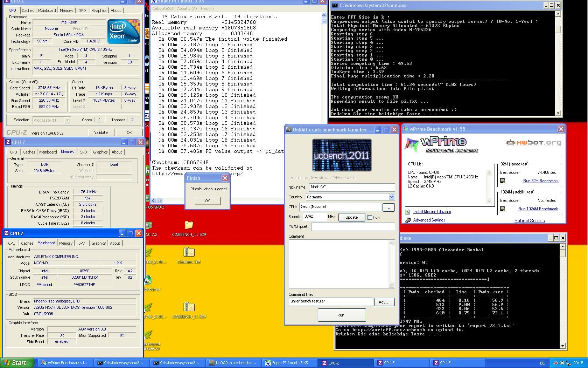This screenshot has width=588, height=368.
Task: Click OK in the Finish PI calculation dialog
Action: click(x=207, y=201)
